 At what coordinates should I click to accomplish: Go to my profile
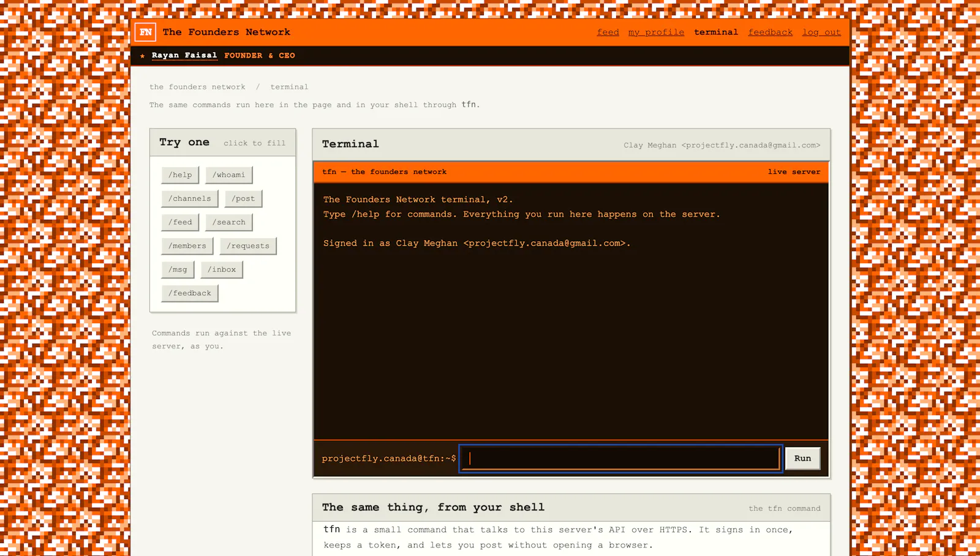tap(656, 32)
